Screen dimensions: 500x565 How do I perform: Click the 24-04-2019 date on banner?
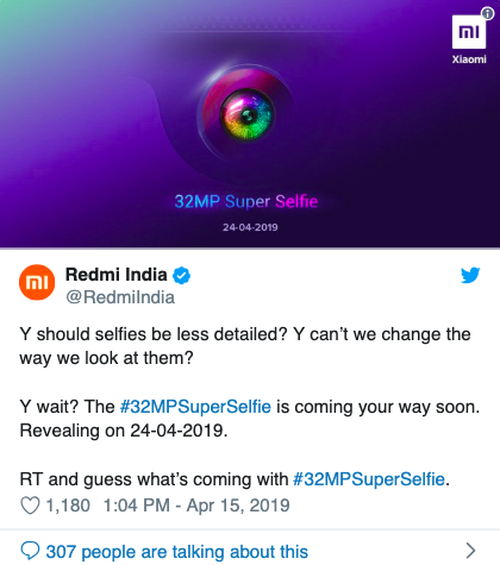250,227
